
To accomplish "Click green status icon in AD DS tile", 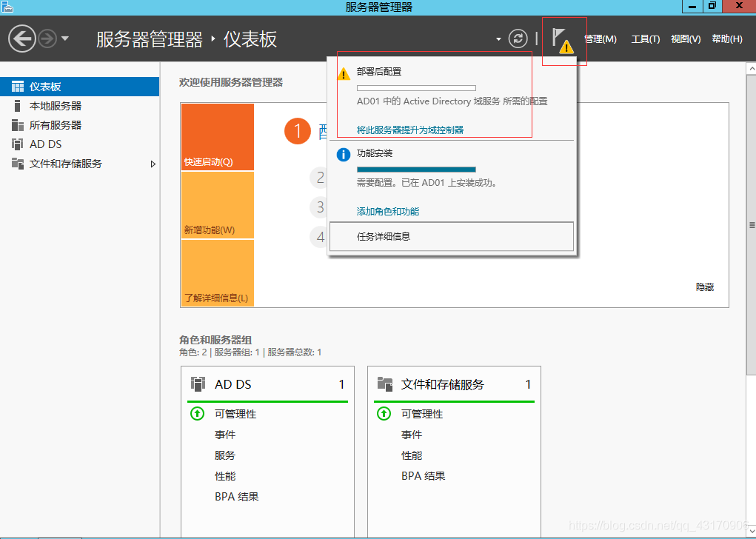I will (x=197, y=414).
